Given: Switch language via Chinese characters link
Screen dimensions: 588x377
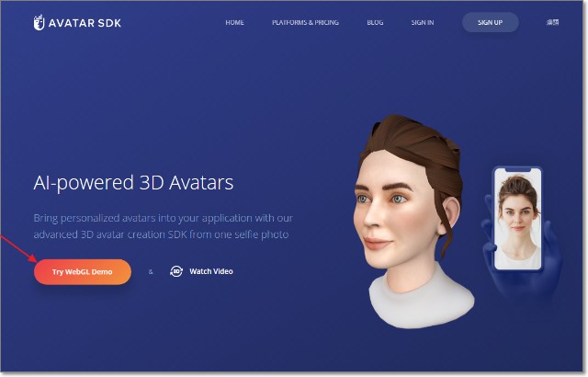Looking at the screenshot, I should tap(552, 22).
